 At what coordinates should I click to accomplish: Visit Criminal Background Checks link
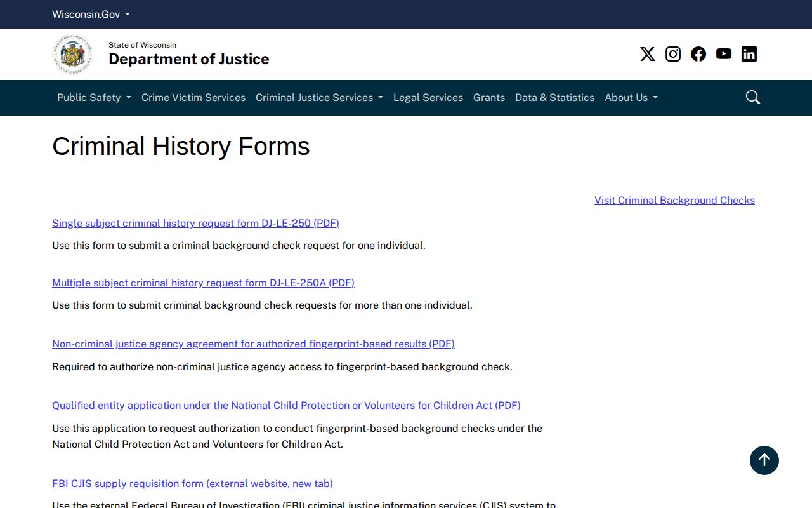coord(674,200)
